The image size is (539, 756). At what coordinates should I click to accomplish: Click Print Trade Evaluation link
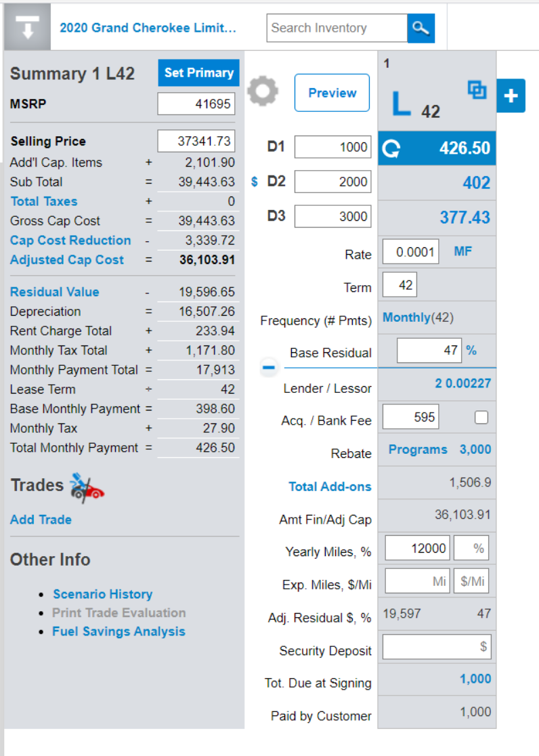pyautogui.click(x=119, y=613)
